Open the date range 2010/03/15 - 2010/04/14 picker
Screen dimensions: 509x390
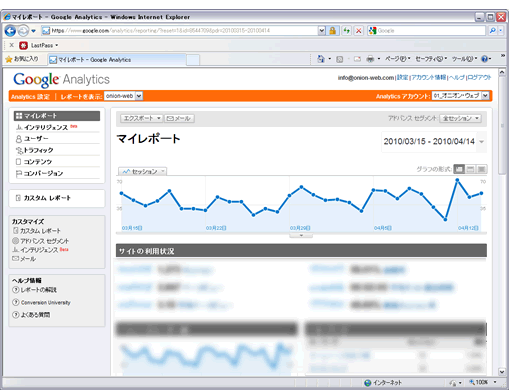(x=434, y=142)
